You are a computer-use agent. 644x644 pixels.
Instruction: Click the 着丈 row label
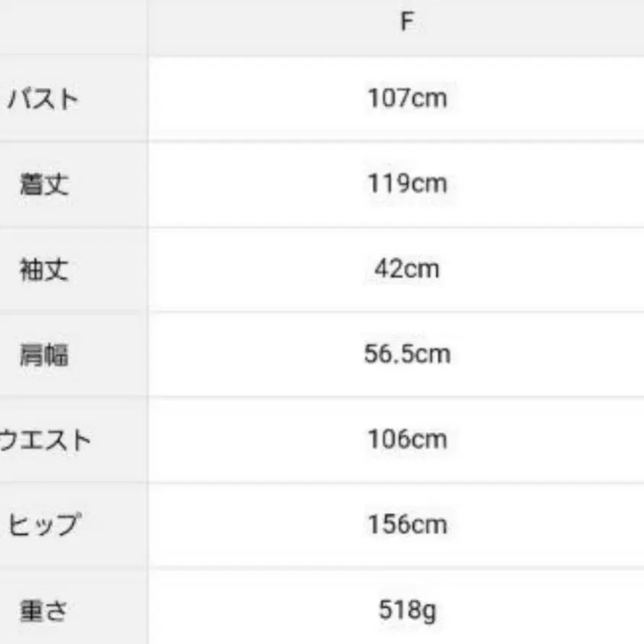(43, 184)
